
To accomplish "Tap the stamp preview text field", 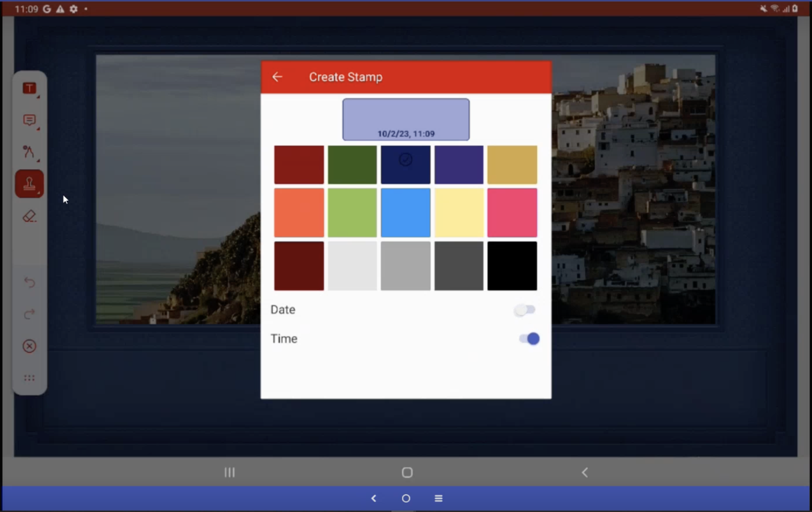I will (406, 119).
